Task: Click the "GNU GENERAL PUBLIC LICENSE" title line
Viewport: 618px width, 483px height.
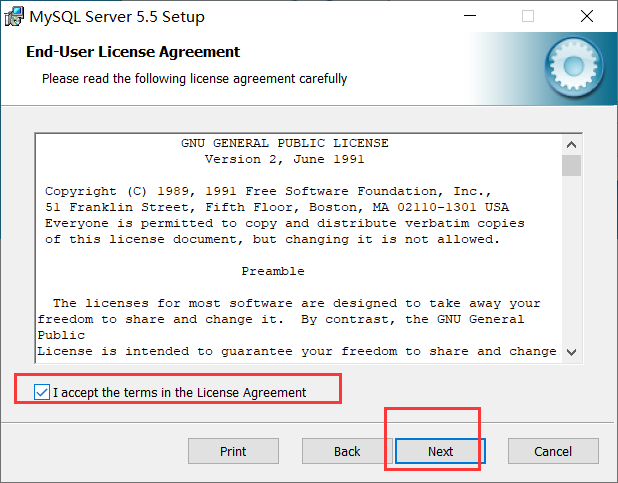Action: pyautogui.click(x=285, y=143)
